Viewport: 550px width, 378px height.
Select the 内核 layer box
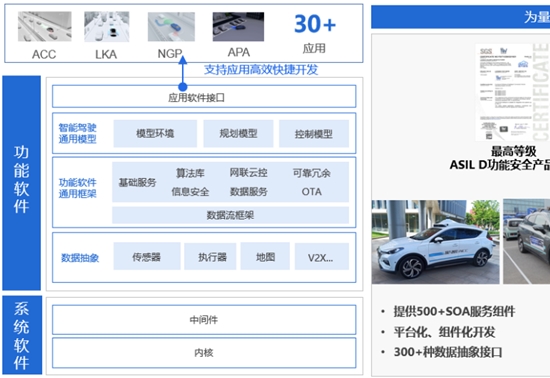point(204,353)
